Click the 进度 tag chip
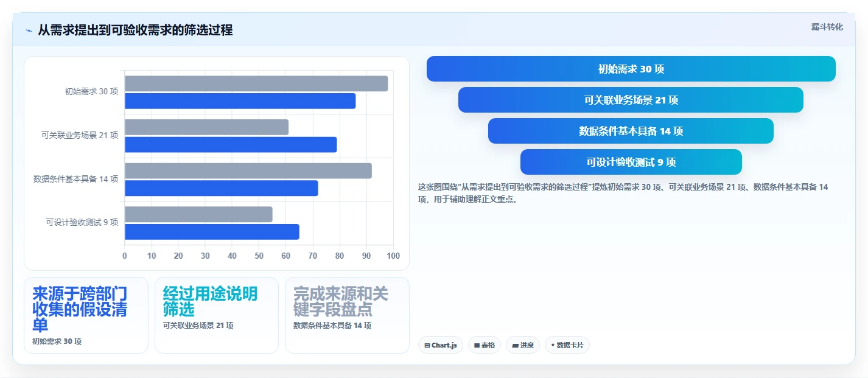The width and height of the screenshot is (868, 378). point(523,345)
